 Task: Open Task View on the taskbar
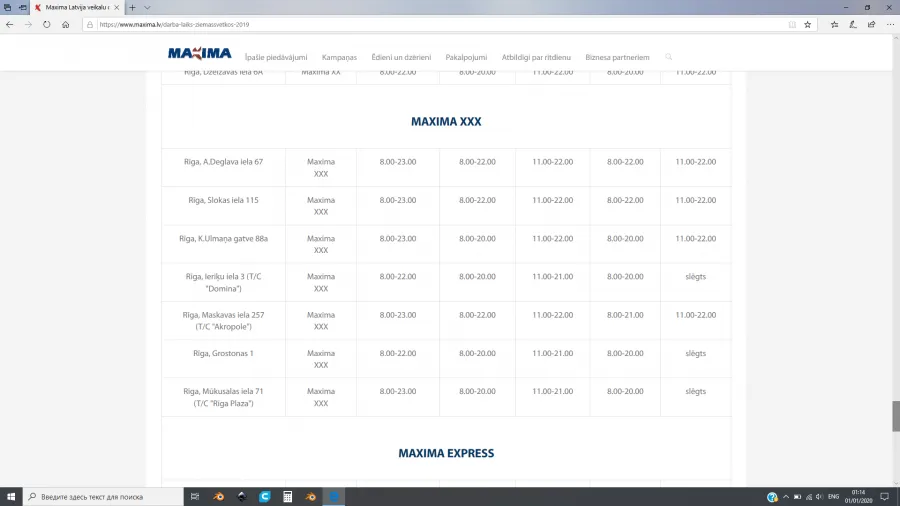coord(195,497)
